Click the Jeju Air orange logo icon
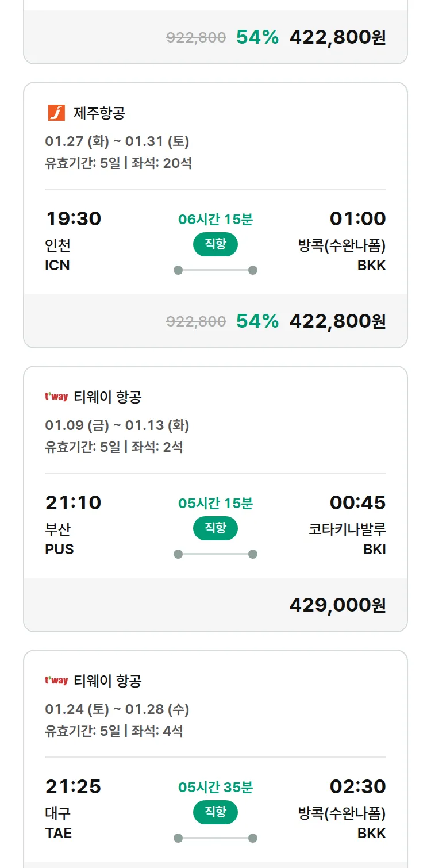 [56, 113]
